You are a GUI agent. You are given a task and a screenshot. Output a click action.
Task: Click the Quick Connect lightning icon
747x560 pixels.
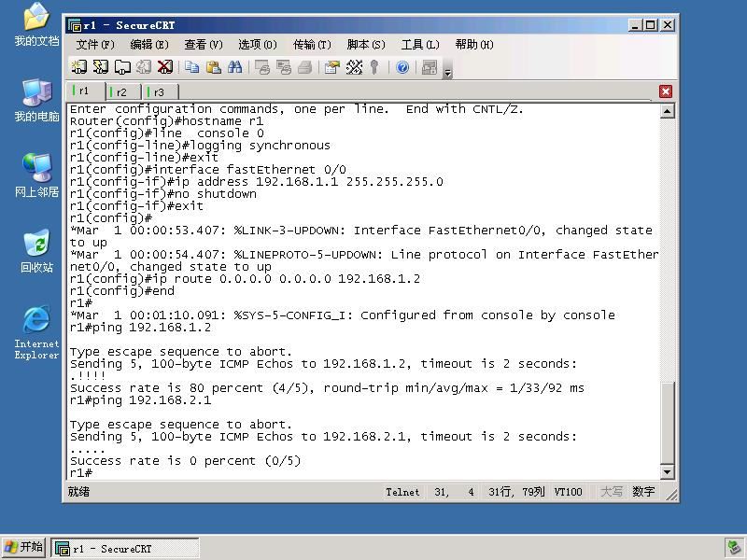101,67
